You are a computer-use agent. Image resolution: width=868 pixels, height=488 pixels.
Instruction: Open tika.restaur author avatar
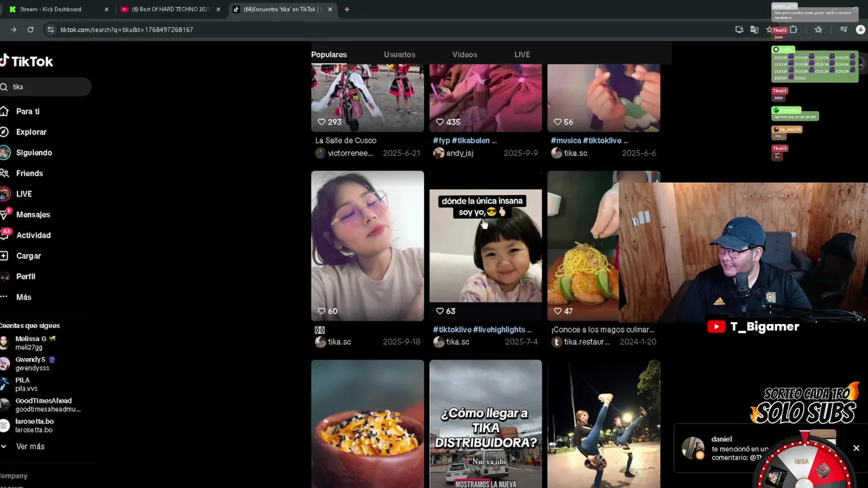pos(556,342)
